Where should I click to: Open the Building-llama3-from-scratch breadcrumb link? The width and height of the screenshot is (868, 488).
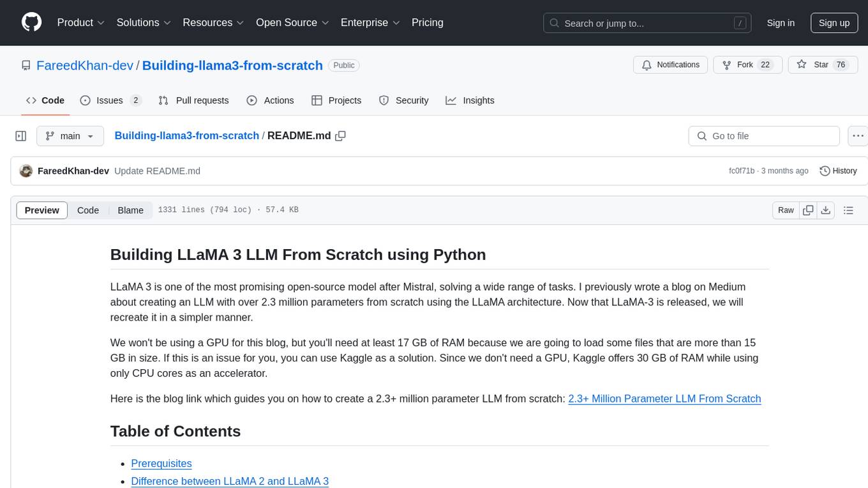pyautogui.click(x=186, y=135)
